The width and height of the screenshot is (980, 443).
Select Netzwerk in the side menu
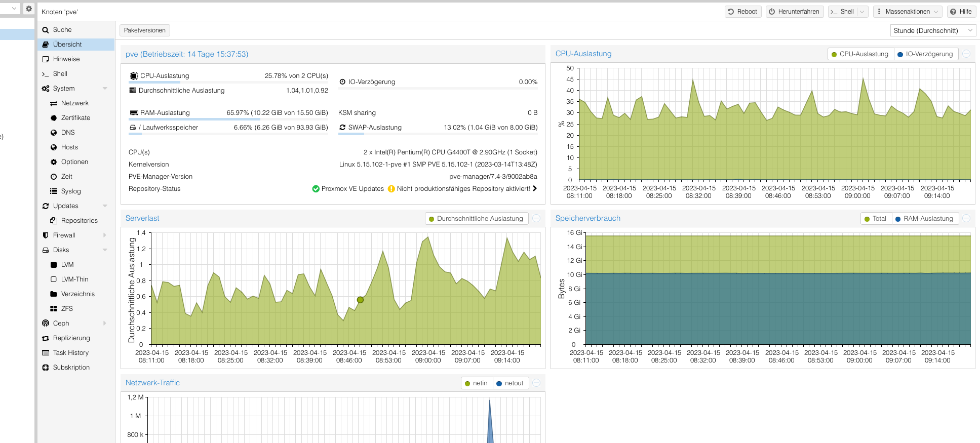(76, 103)
